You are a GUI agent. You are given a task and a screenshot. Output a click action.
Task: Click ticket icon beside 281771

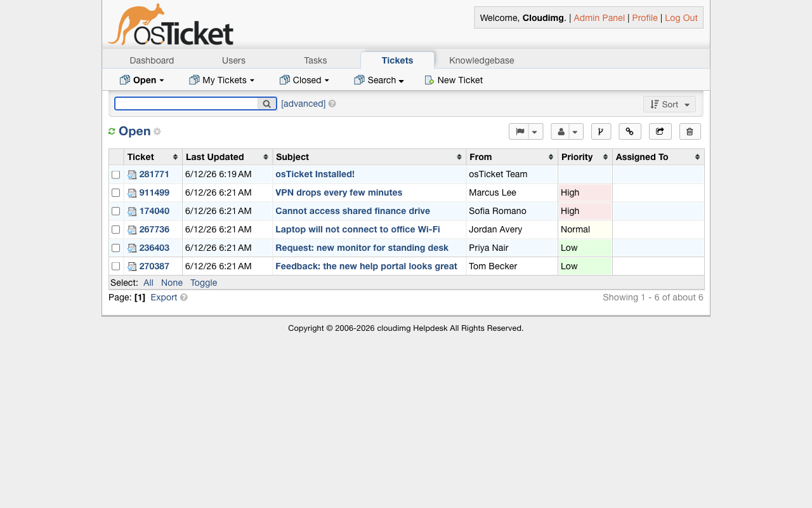click(x=132, y=175)
